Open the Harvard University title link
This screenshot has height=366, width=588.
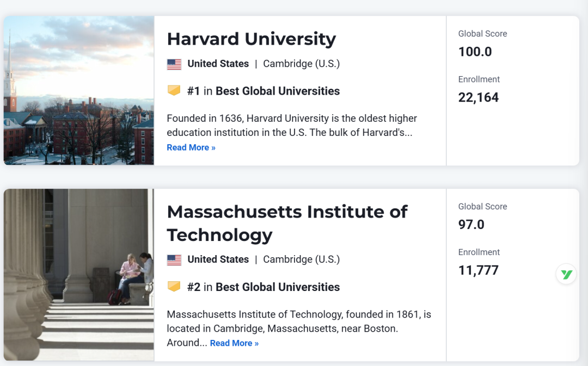(251, 39)
